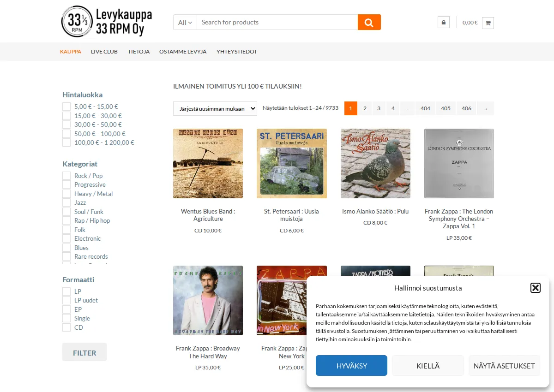
Task: Check the 5,00 € - 15,00 € price box
Action: pos(66,107)
